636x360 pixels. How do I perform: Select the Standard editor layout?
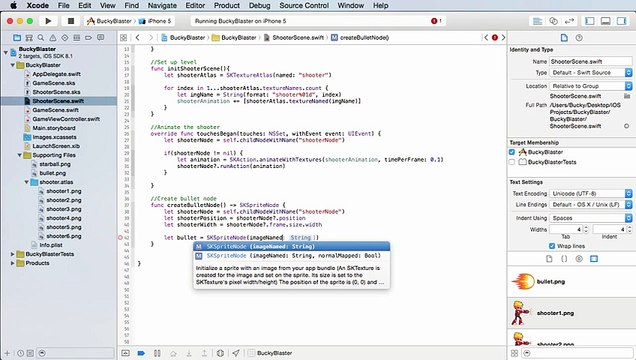pyautogui.click(x=537, y=21)
